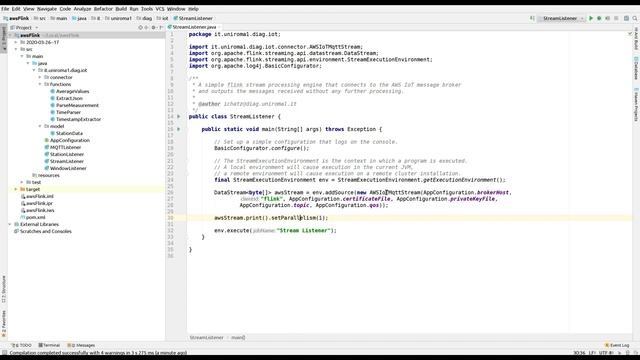Viewport: 640px width, 360px height.
Task: Hide the Project panel with minimize icon
Action: 161,28
